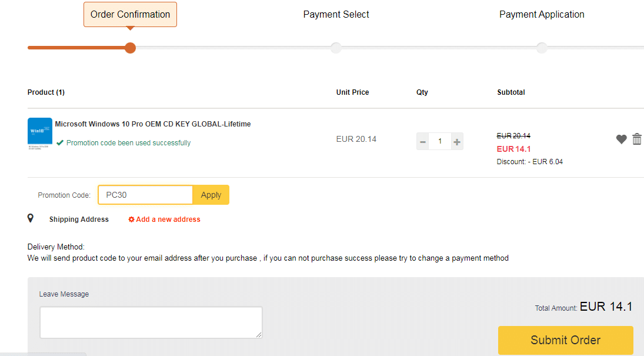Go to the Payment Application step
The height and width of the screenshot is (356, 644).
coord(542,15)
